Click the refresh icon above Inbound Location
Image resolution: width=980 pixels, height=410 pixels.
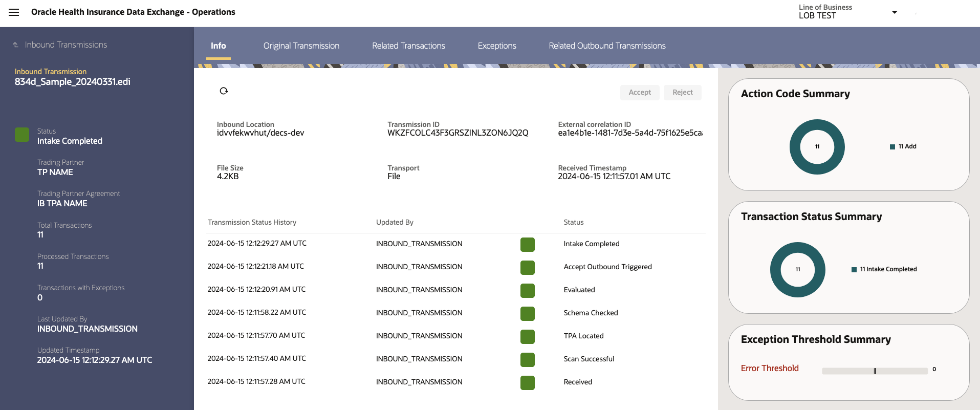coord(224,91)
